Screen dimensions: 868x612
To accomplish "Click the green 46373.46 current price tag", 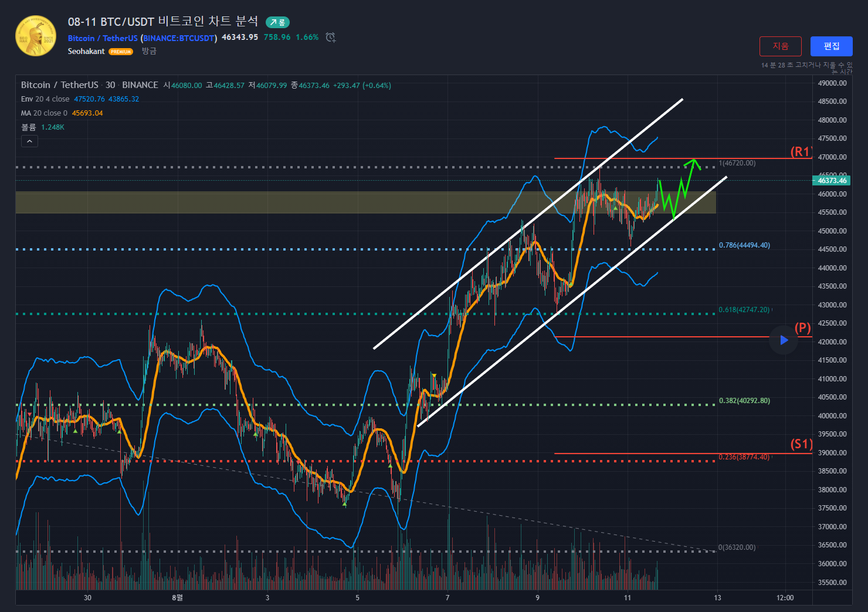I will (x=832, y=181).
